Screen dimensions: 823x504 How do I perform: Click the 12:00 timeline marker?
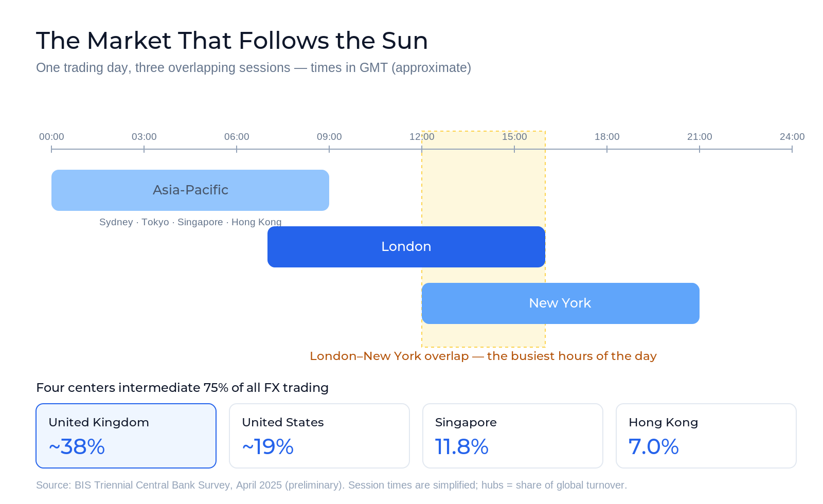(x=422, y=137)
